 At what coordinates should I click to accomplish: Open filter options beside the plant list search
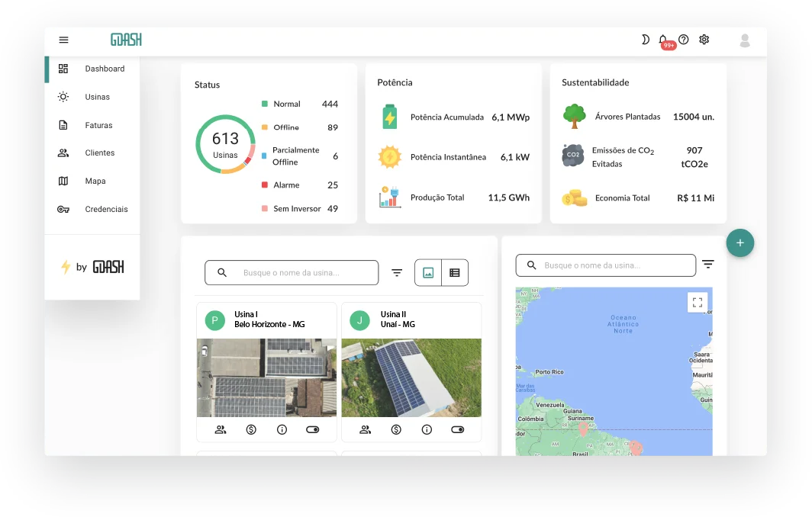tap(397, 273)
